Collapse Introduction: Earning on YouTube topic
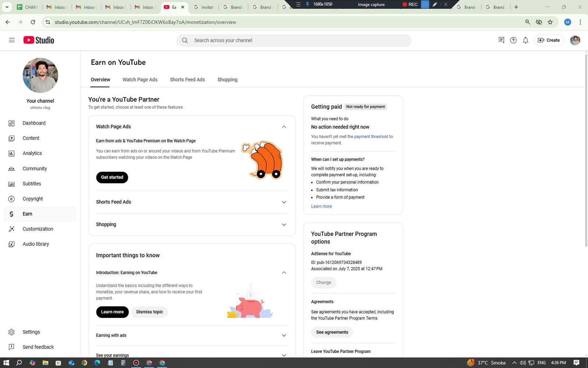The image size is (588, 368). (284, 273)
